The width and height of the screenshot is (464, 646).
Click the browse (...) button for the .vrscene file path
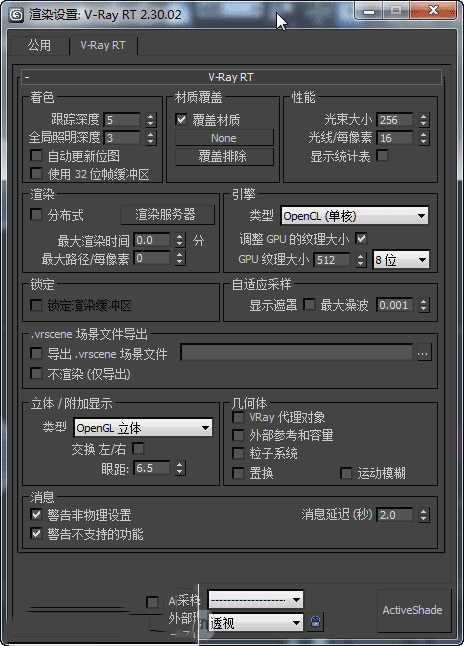coord(424,353)
